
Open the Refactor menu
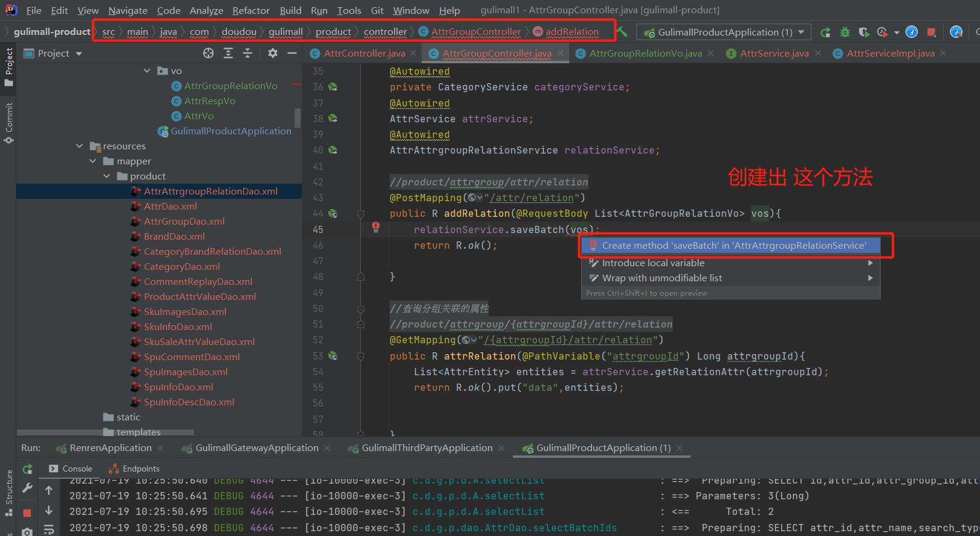pos(251,10)
